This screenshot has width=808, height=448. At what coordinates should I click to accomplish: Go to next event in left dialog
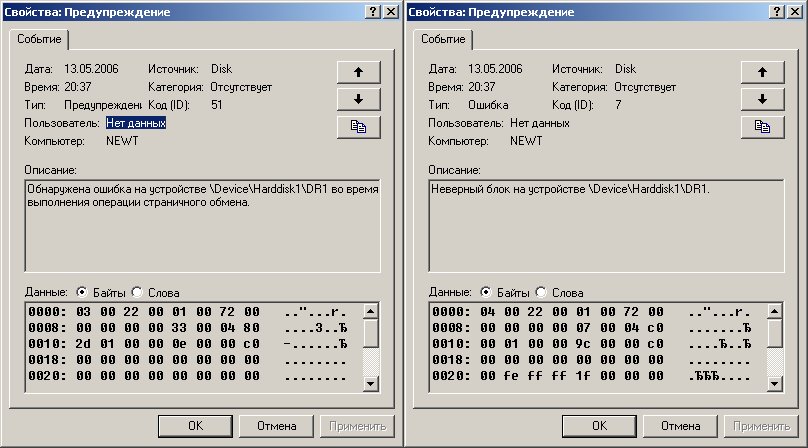pos(359,99)
